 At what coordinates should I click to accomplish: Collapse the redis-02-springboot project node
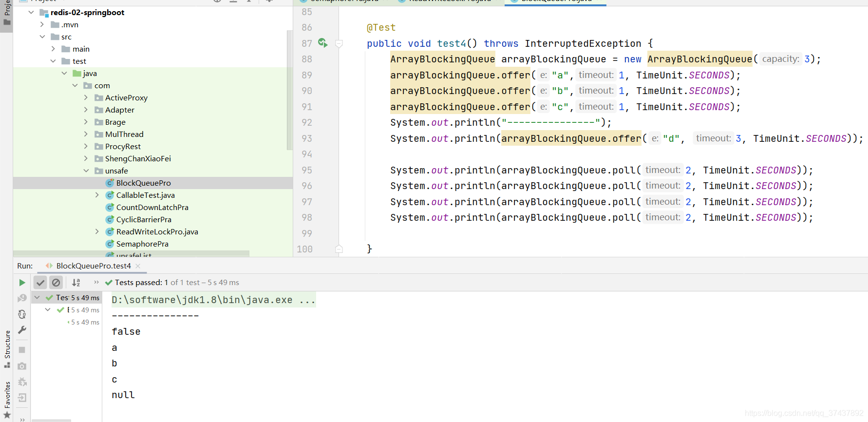[31, 12]
